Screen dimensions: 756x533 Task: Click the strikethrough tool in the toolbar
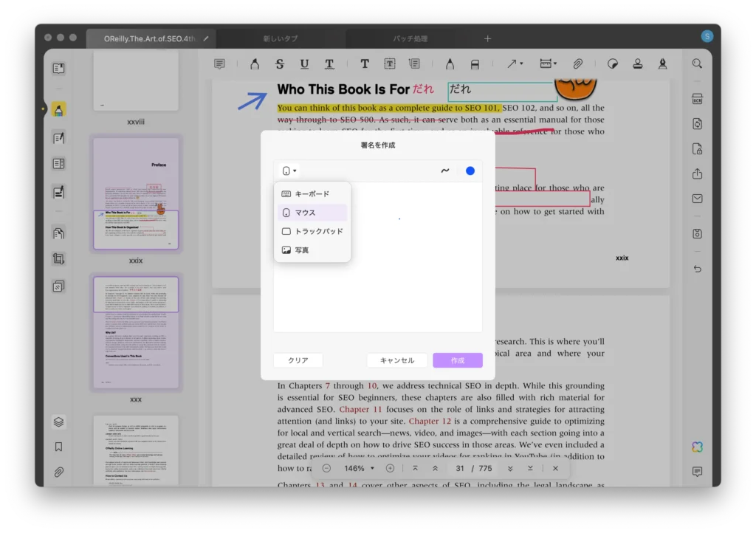pyautogui.click(x=280, y=64)
